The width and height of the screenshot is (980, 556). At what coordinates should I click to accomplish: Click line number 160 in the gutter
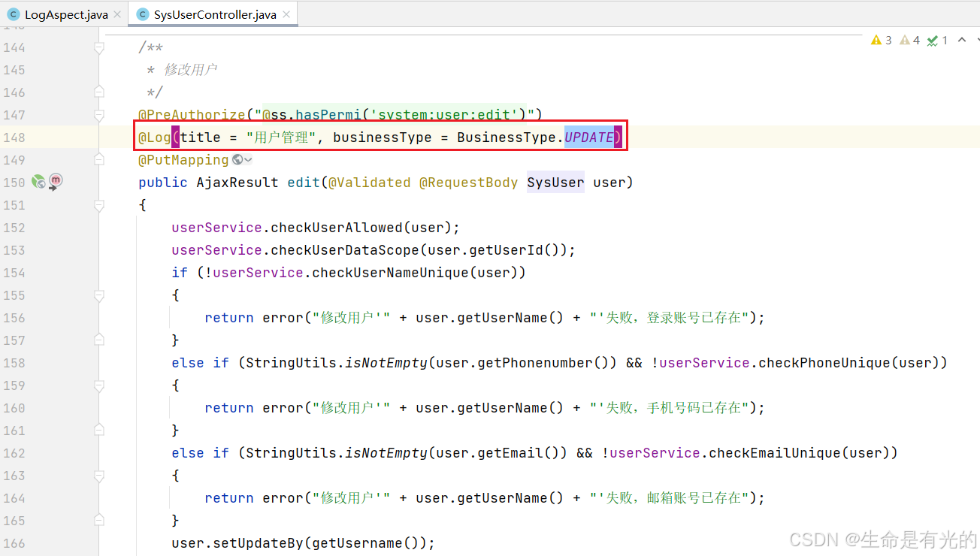pyautogui.click(x=14, y=408)
